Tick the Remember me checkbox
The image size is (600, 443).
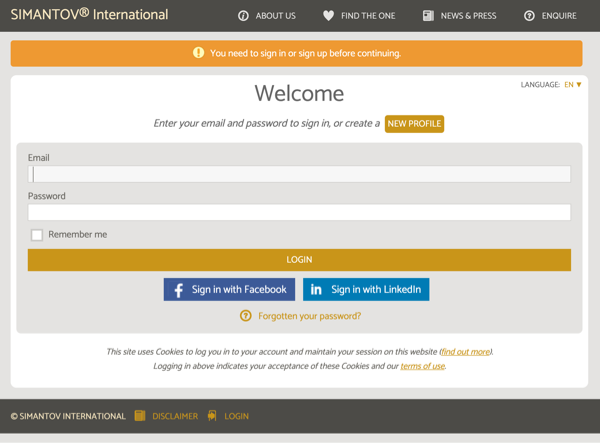coord(37,235)
